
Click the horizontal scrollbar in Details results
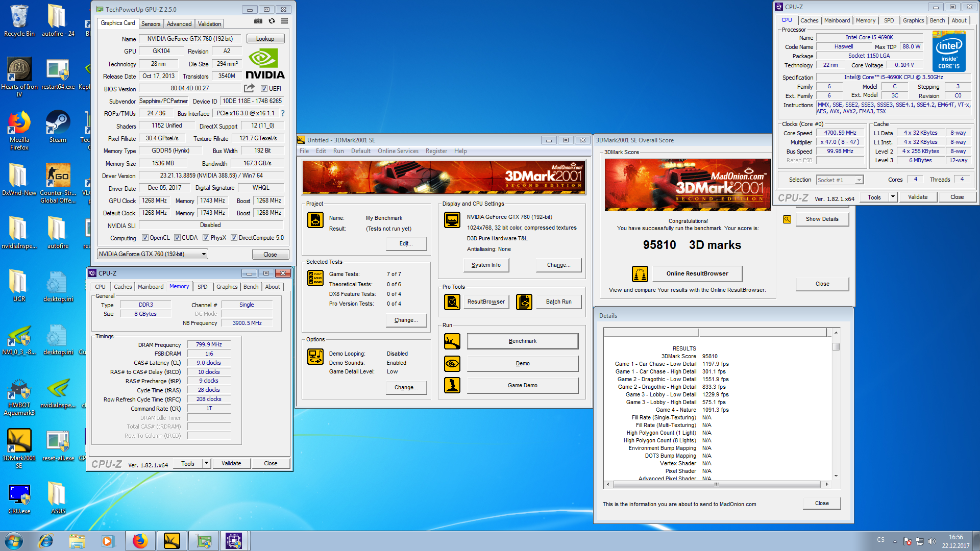pyautogui.click(x=716, y=484)
